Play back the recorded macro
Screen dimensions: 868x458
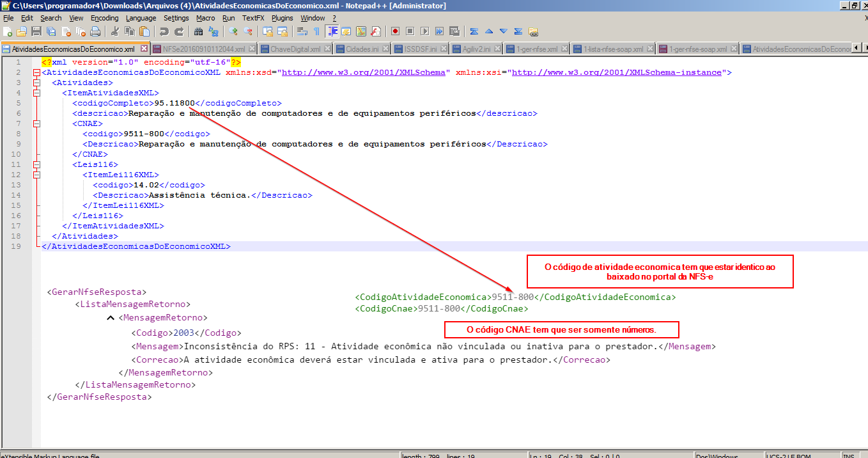tap(425, 31)
